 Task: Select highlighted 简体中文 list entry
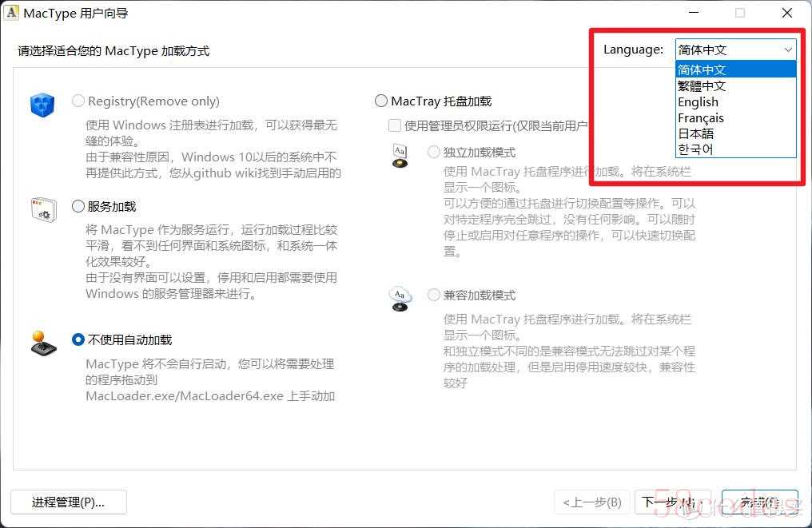tap(736, 69)
